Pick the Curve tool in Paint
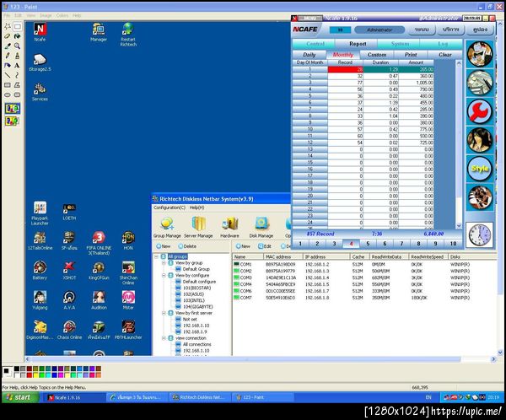This screenshot has height=420, width=506. [18, 75]
